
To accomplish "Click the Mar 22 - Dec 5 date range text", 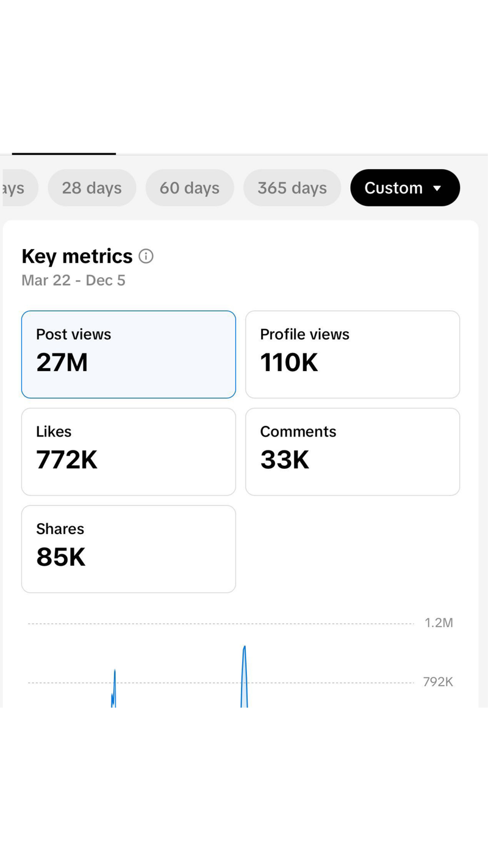I will [x=73, y=280].
